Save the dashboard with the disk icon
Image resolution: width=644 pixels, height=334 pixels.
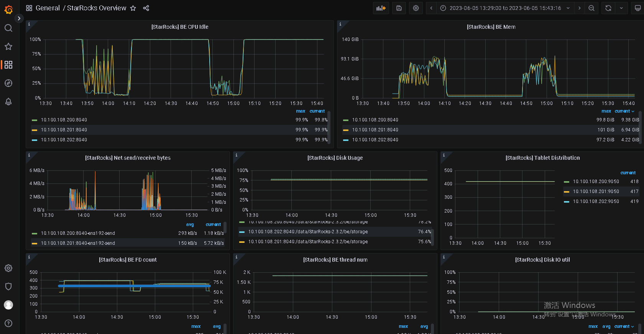click(x=399, y=8)
